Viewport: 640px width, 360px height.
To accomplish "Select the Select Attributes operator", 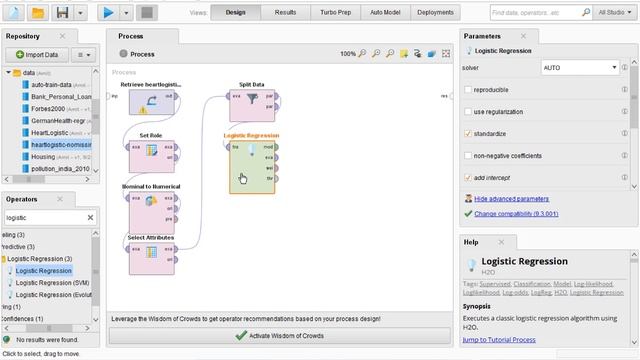I will coord(152,259).
